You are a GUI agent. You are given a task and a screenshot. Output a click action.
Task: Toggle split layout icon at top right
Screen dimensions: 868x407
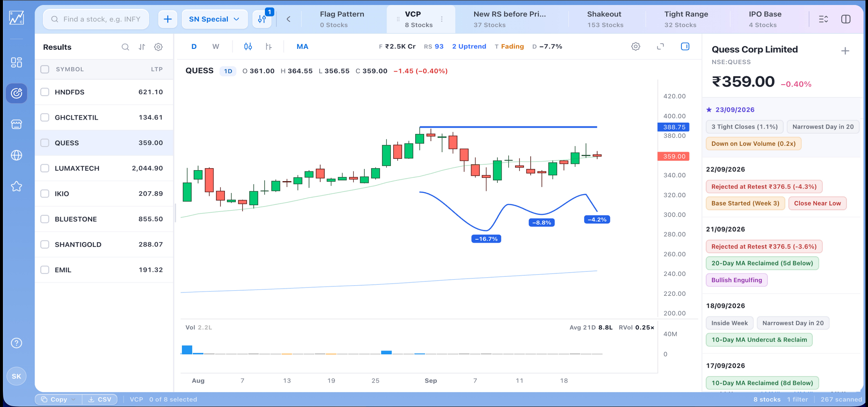[846, 19]
